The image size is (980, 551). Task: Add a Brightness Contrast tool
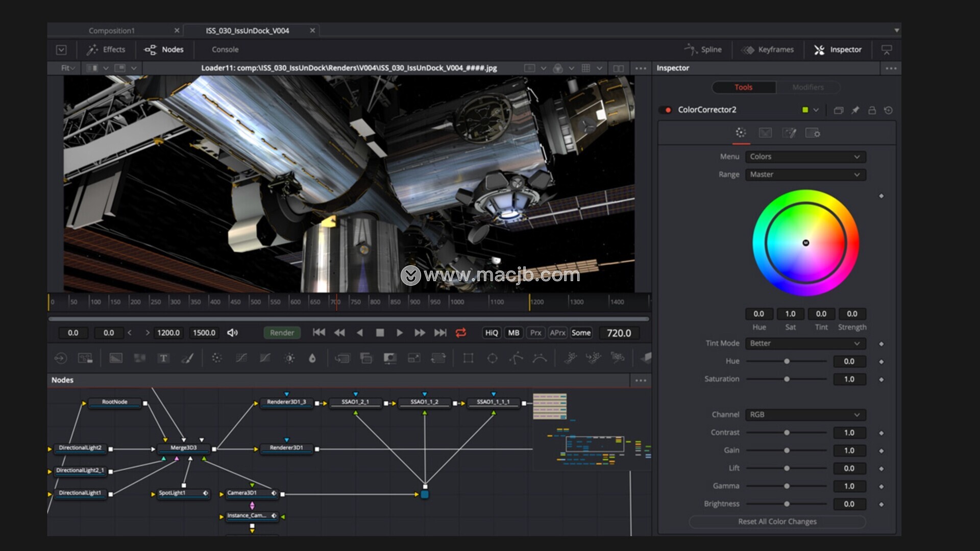(x=289, y=358)
